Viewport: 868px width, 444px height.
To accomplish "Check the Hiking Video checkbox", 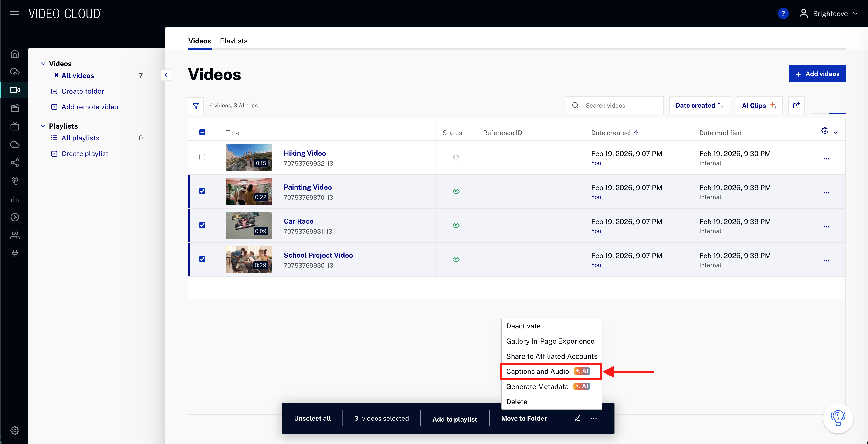I will click(202, 157).
